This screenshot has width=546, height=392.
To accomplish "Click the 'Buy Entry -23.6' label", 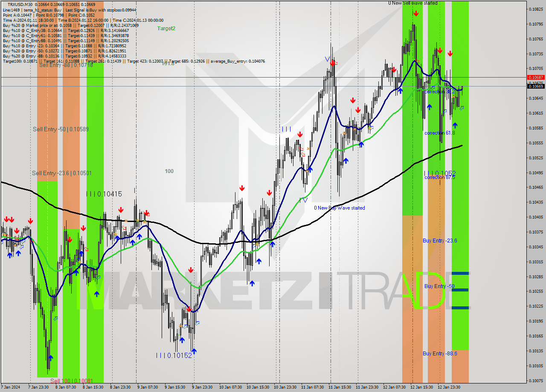I will [440, 241].
